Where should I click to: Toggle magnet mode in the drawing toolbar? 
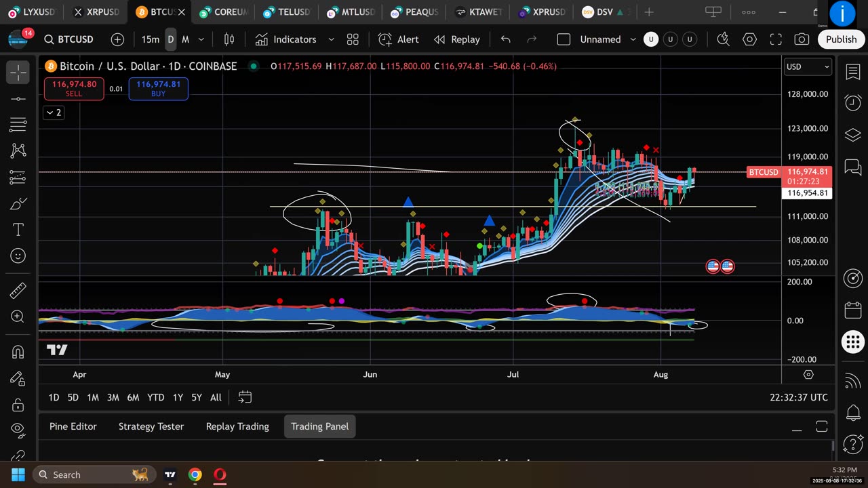click(x=18, y=352)
